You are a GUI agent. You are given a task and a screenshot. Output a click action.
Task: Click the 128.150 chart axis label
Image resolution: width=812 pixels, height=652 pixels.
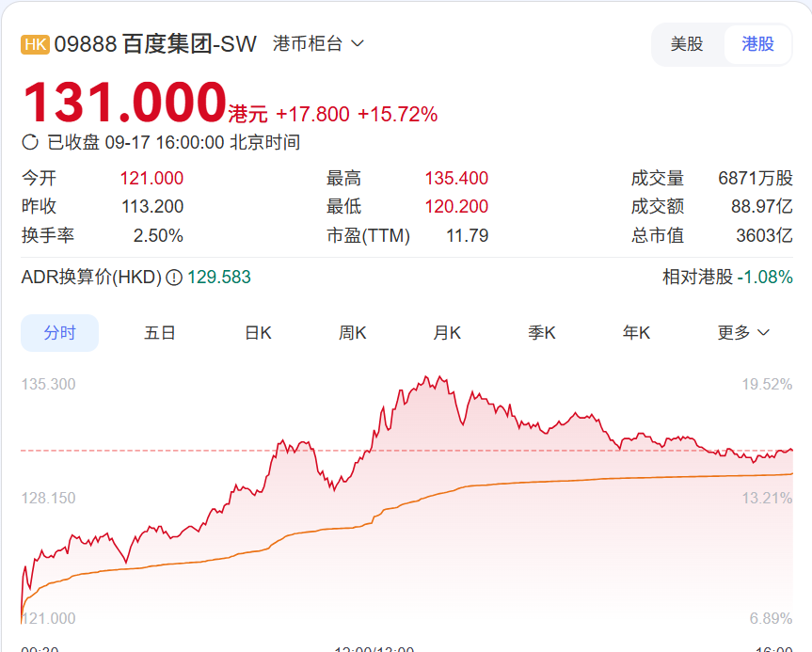(48, 499)
